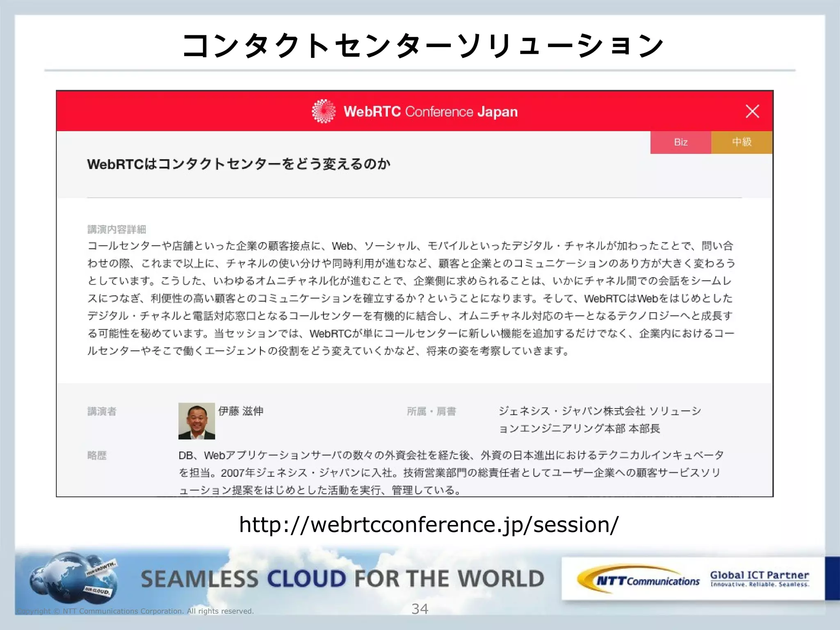
Task: Click SEAMLESS CLOUD FOR THE WORLD banner text
Action: (342, 579)
